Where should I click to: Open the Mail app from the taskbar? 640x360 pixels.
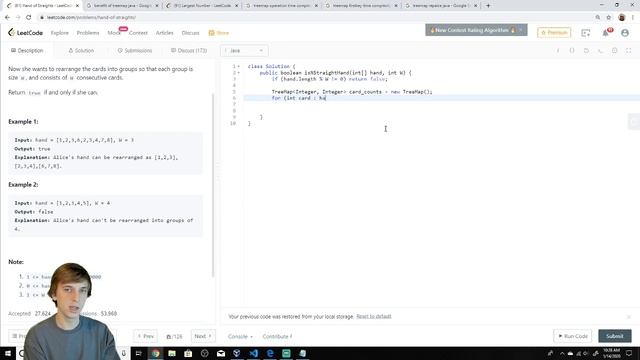(x=221, y=353)
